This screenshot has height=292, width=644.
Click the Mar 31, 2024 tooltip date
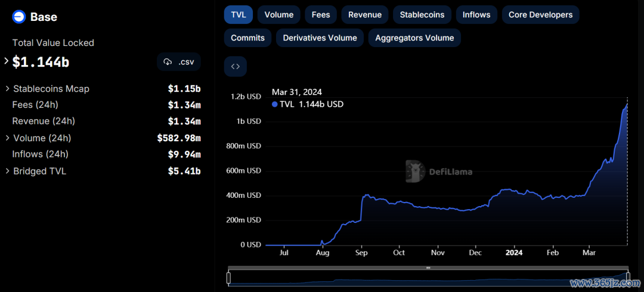tap(297, 92)
